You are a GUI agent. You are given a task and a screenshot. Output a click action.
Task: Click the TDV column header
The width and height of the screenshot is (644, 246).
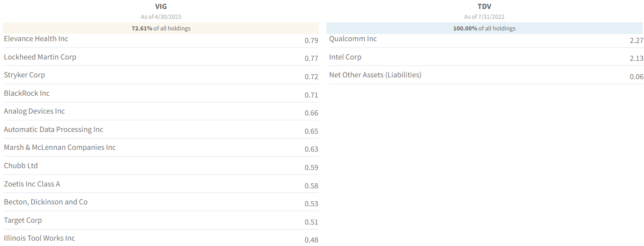(x=484, y=7)
